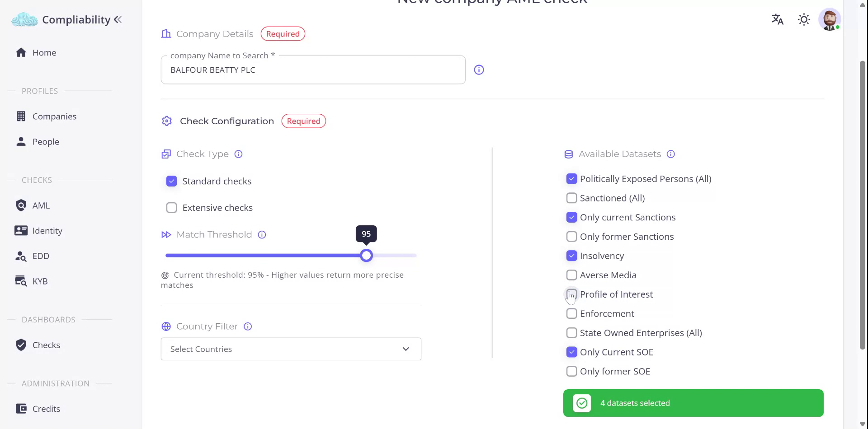The image size is (868, 429).
Task: Collapse the sidebar using double chevron
Action: (118, 19)
